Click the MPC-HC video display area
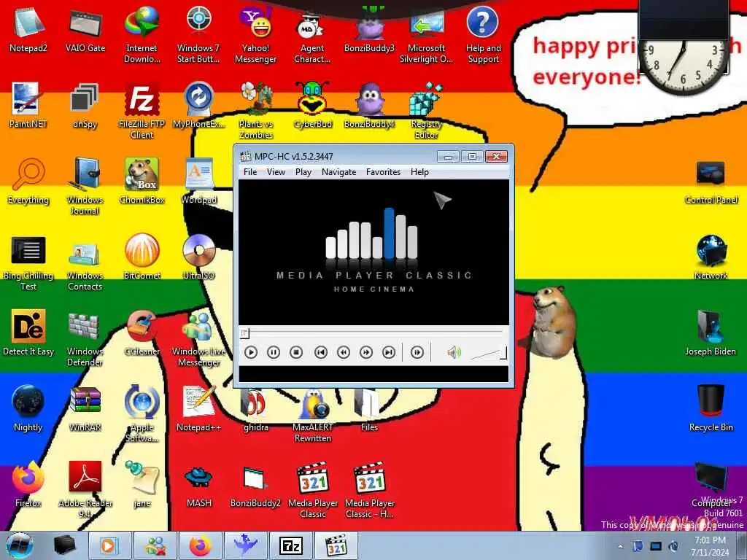Screen dimensions: 747x560 pyautogui.click(x=373, y=252)
